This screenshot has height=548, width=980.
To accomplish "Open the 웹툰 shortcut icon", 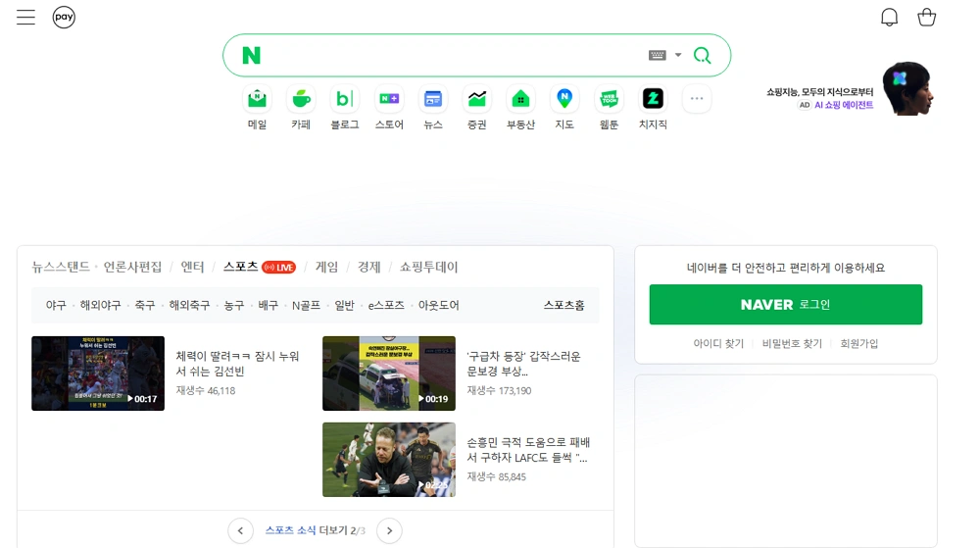I will coord(609,99).
